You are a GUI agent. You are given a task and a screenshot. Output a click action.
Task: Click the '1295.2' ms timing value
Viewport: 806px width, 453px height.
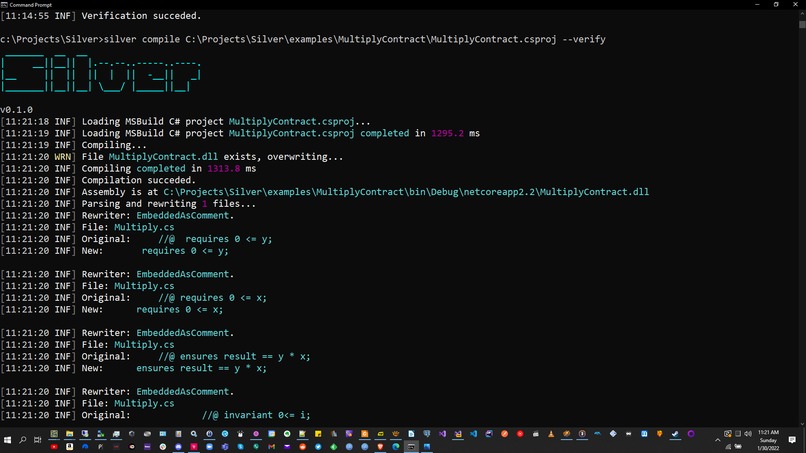pyautogui.click(x=447, y=133)
